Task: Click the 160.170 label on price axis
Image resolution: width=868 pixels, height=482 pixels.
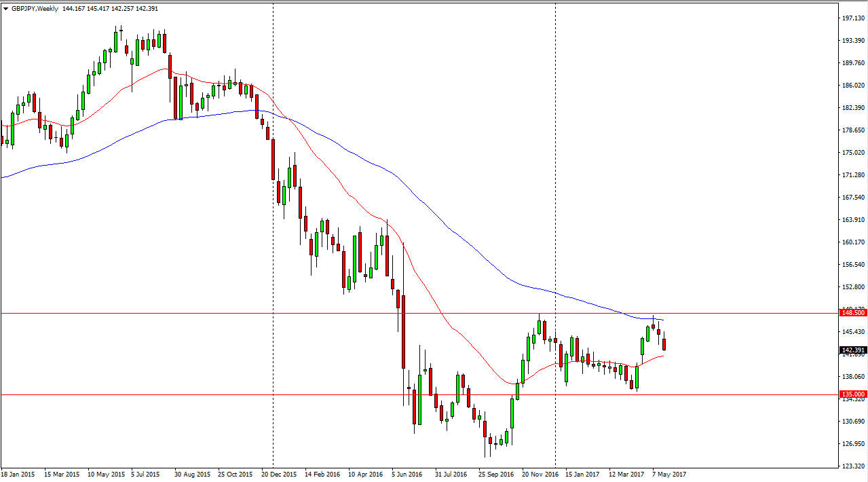Action: [852, 242]
